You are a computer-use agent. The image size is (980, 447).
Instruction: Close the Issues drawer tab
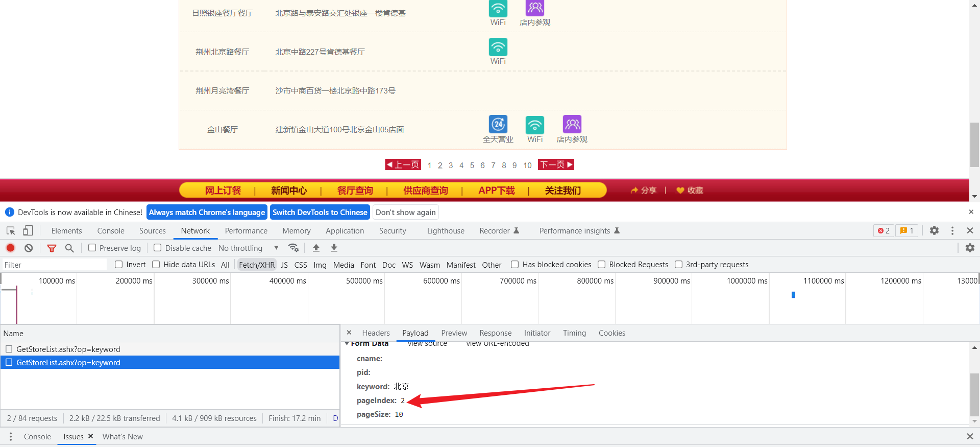pos(90,436)
